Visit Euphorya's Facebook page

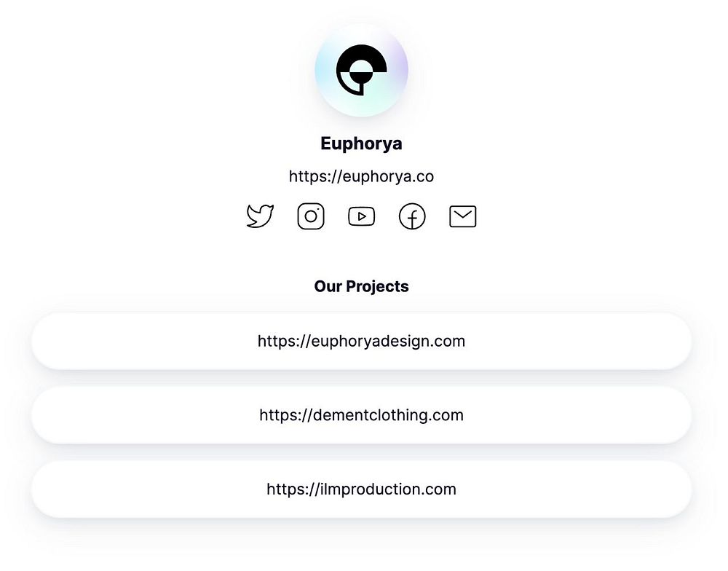(412, 216)
